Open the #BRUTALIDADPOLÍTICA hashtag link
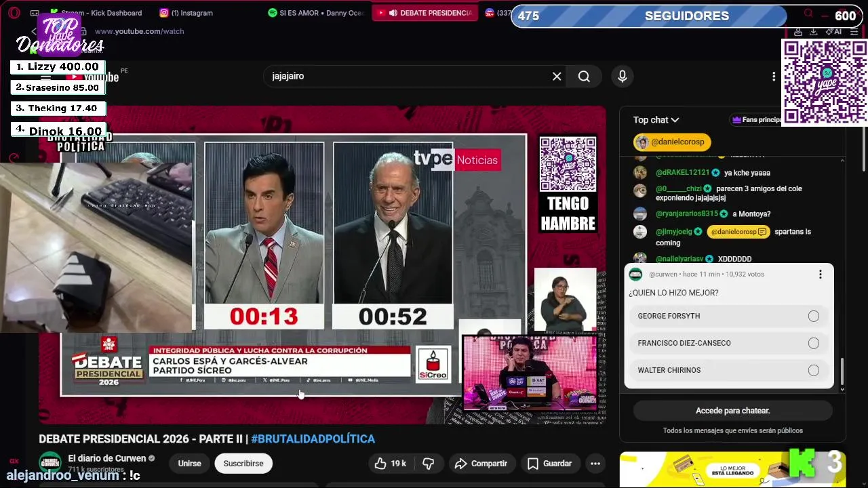 coord(313,439)
